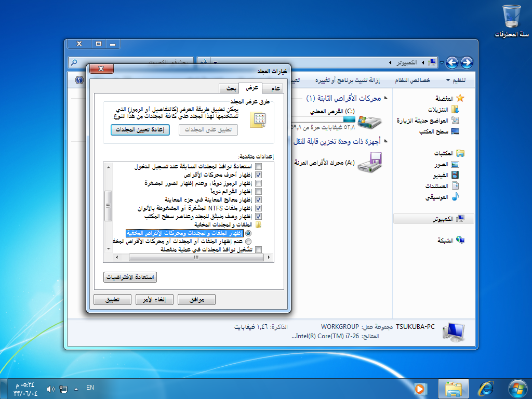Launch Windows Media Player from taskbar
This screenshot has height=399, width=532.
[x=420, y=389]
